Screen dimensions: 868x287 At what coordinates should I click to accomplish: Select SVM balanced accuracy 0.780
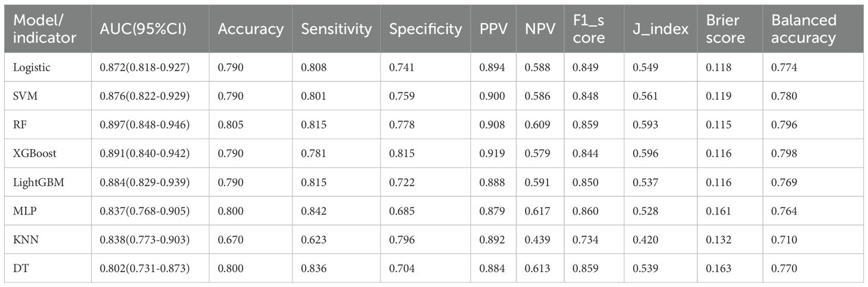point(784,96)
